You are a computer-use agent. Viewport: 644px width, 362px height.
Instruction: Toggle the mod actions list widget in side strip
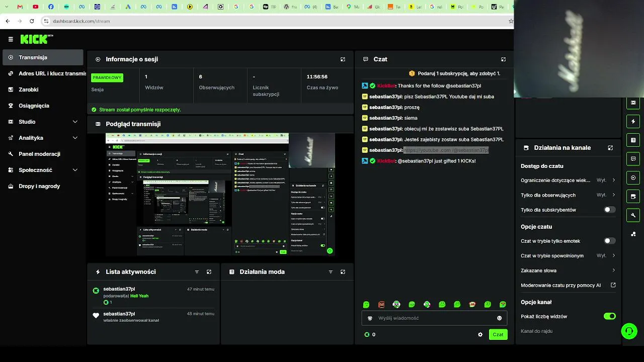[x=633, y=140]
